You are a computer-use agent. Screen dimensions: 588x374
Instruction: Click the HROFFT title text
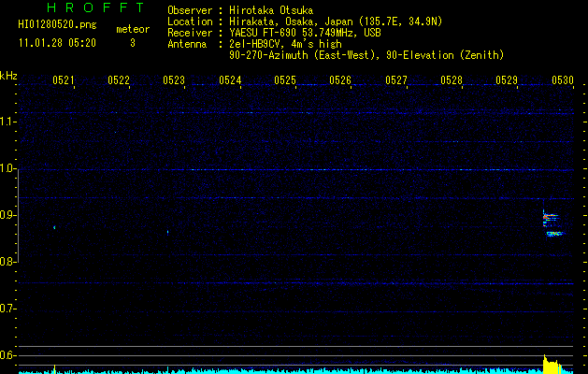pyautogui.click(x=96, y=7)
